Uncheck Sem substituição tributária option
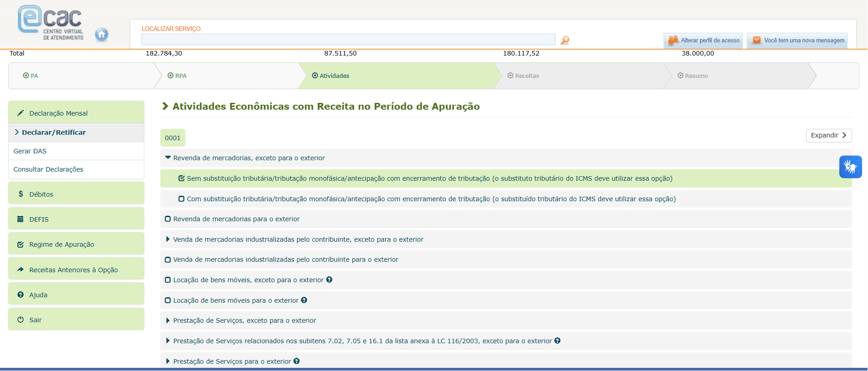This screenshot has height=371, width=868. pyautogui.click(x=182, y=178)
